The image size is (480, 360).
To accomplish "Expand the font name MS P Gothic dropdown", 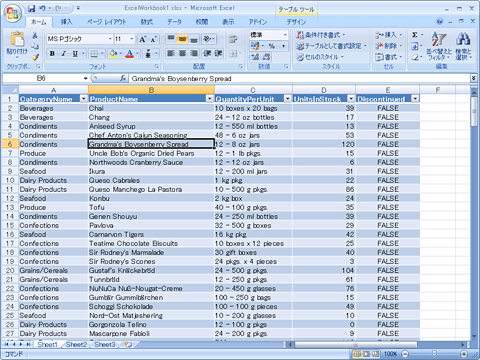I will pos(110,39).
